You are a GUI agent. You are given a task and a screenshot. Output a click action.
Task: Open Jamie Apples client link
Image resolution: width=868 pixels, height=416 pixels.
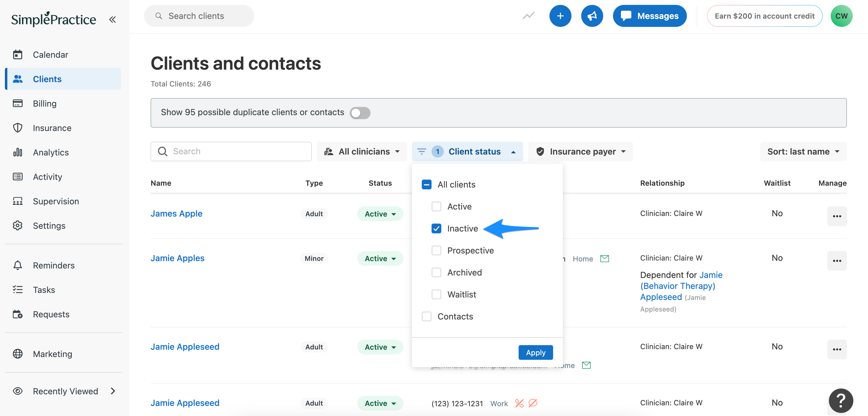[x=177, y=258]
